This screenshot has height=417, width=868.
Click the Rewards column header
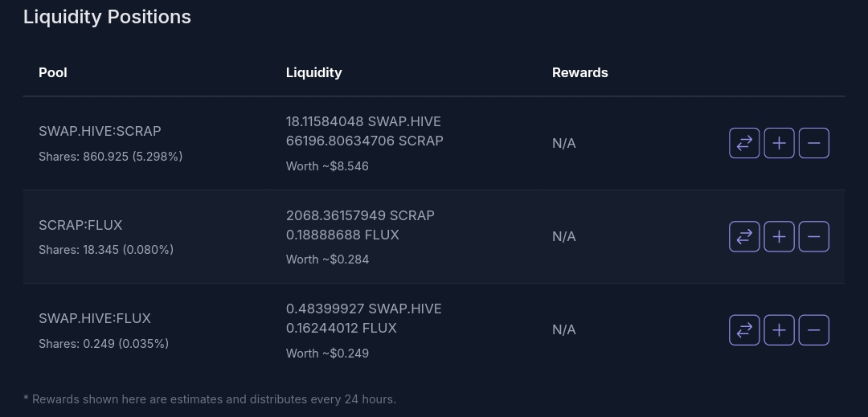pos(579,72)
